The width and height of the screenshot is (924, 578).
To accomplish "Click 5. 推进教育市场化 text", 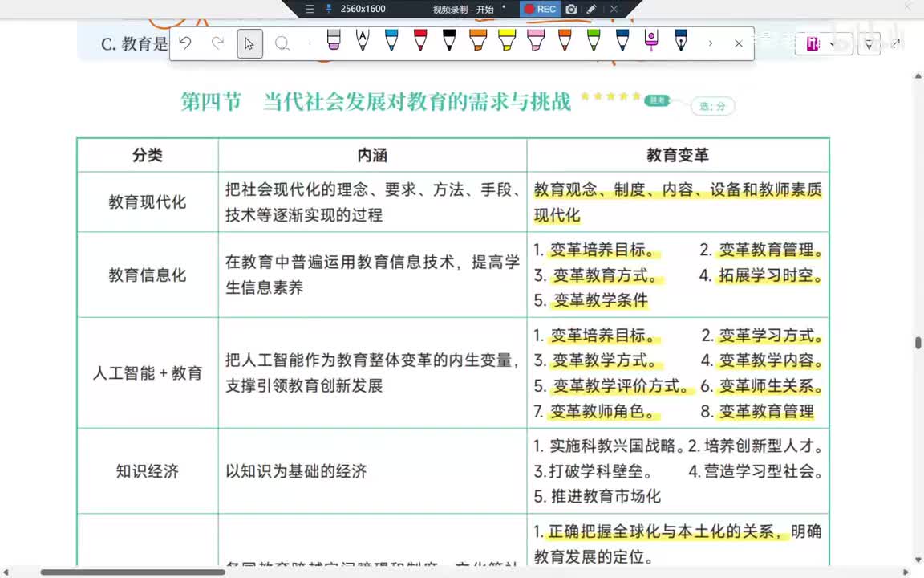I will (x=597, y=497).
